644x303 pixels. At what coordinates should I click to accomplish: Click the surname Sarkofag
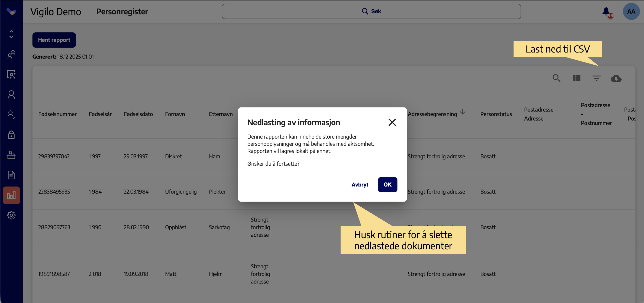coord(219,227)
